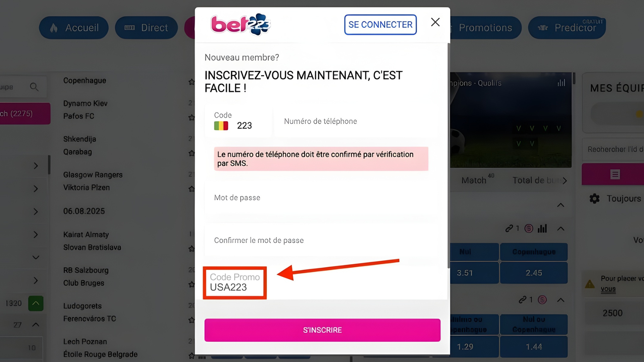The width and height of the screenshot is (644, 362).
Task: Click the hamburger icon on the pink button
Action: coord(615,174)
